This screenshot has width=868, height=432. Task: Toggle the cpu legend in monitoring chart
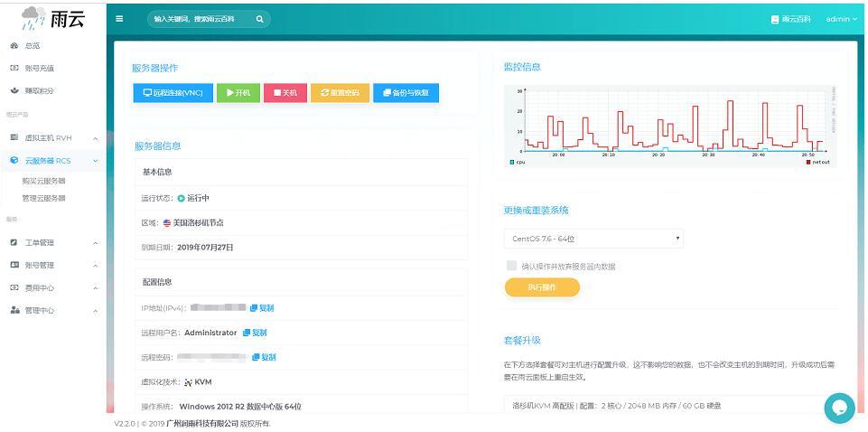click(x=518, y=163)
